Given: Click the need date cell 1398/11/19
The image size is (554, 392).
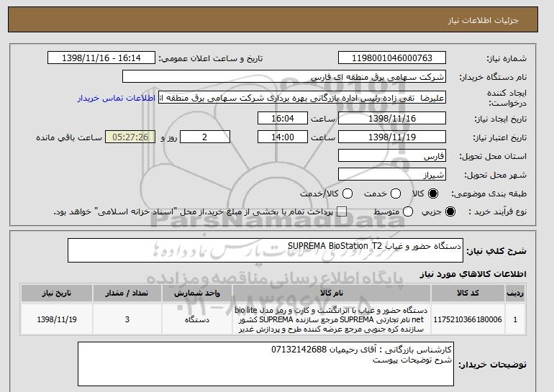Looking at the screenshot, I should coord(57,319).
